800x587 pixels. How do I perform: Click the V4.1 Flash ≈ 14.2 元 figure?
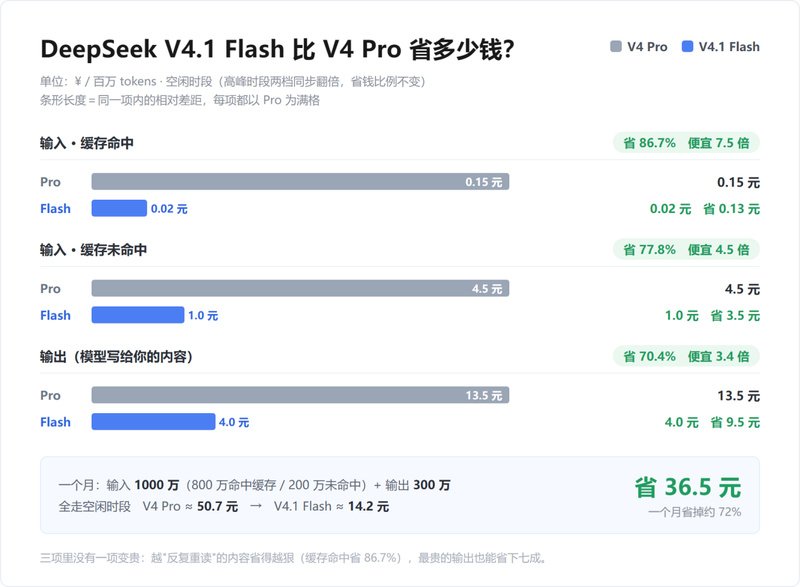331,506
